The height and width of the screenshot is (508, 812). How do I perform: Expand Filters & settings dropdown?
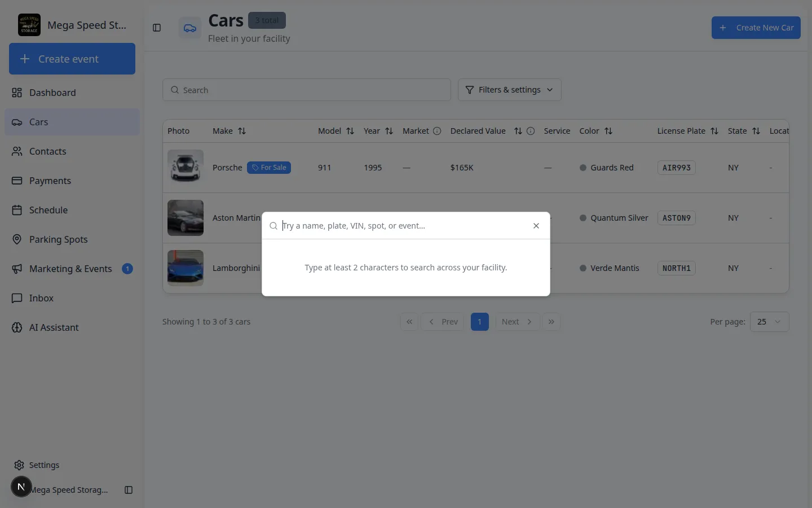point(509,90)
